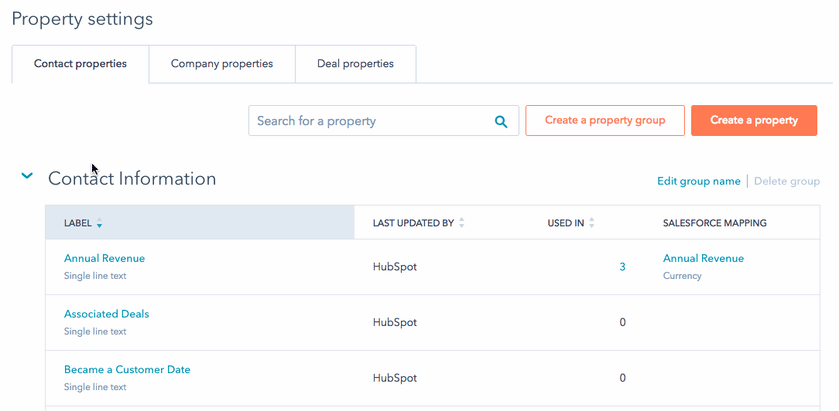This screenshot has width=839, height=411.
Task: Collapse the Contact Information group
Action: 27,177
